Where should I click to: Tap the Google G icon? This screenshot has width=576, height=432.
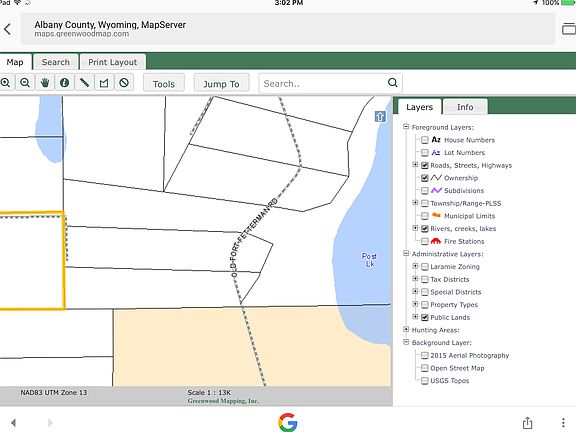click(x=288, y=422)
